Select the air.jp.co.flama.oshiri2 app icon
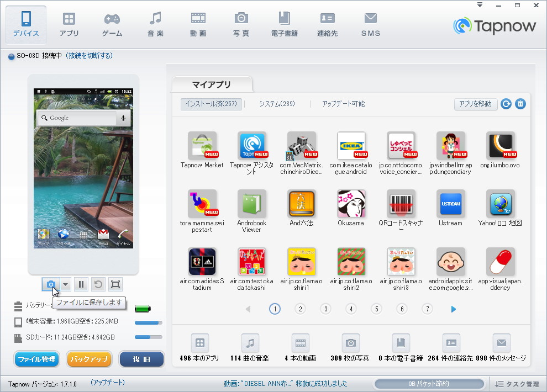 click(x=351, y=262)
